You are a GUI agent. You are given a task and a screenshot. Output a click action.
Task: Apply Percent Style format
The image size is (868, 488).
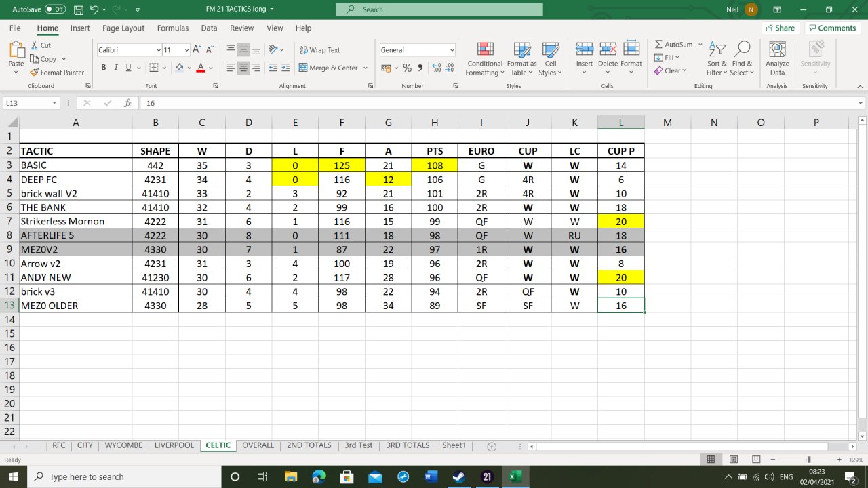[x=407, y=68]
